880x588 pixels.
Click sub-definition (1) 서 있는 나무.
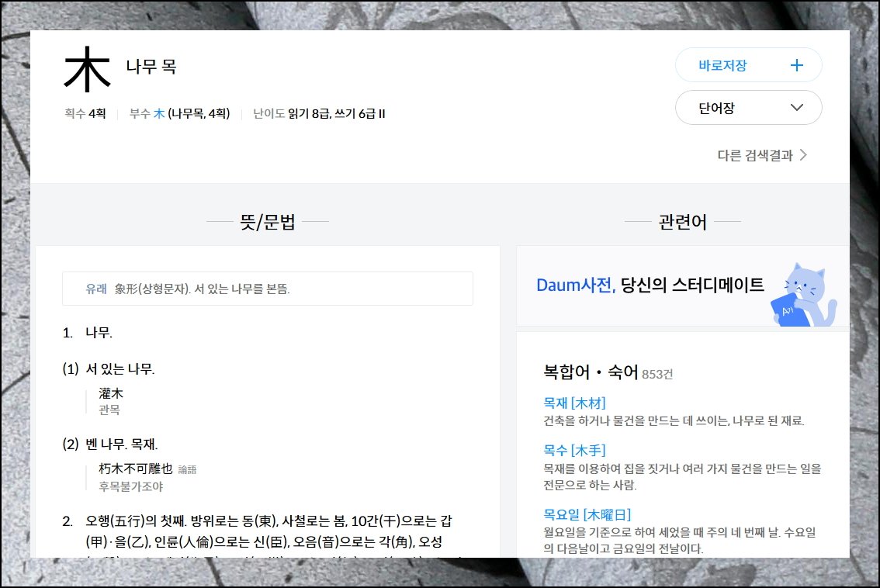pos(109,368)
